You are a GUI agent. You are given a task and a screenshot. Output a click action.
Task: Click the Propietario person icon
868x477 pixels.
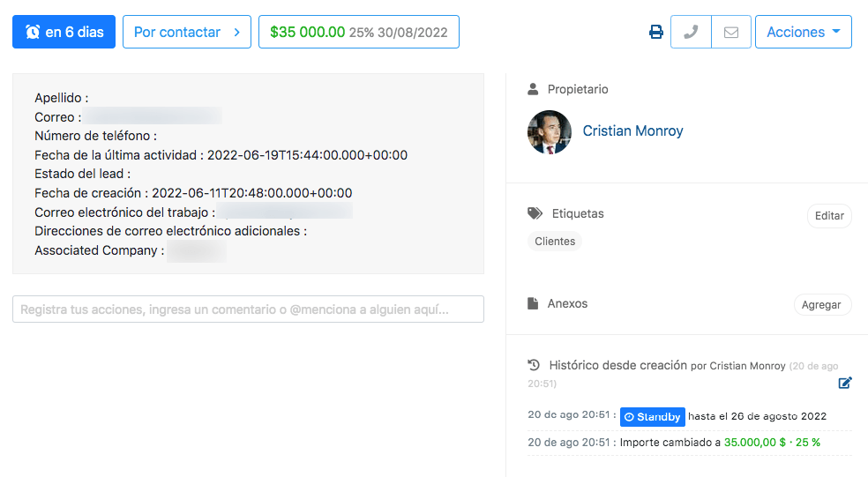click(x=533, y=89)
